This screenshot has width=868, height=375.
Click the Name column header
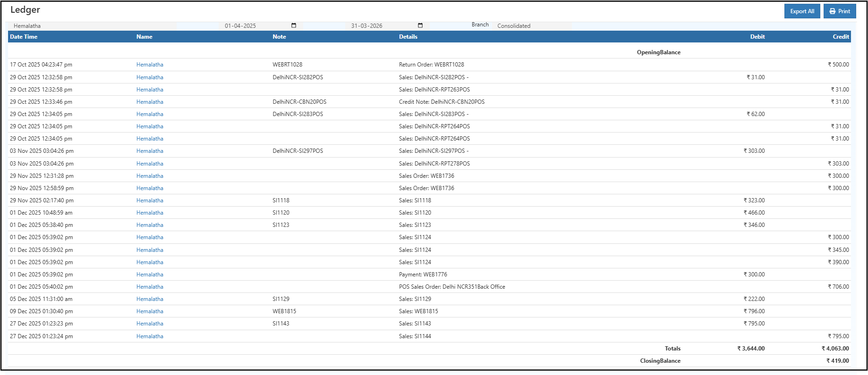click(x=145, y=37)
